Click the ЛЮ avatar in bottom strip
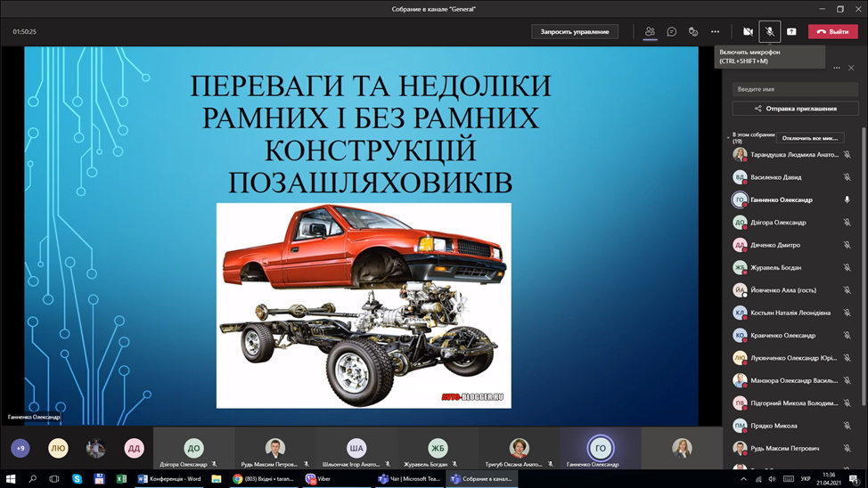 click(x=58, y=448)
